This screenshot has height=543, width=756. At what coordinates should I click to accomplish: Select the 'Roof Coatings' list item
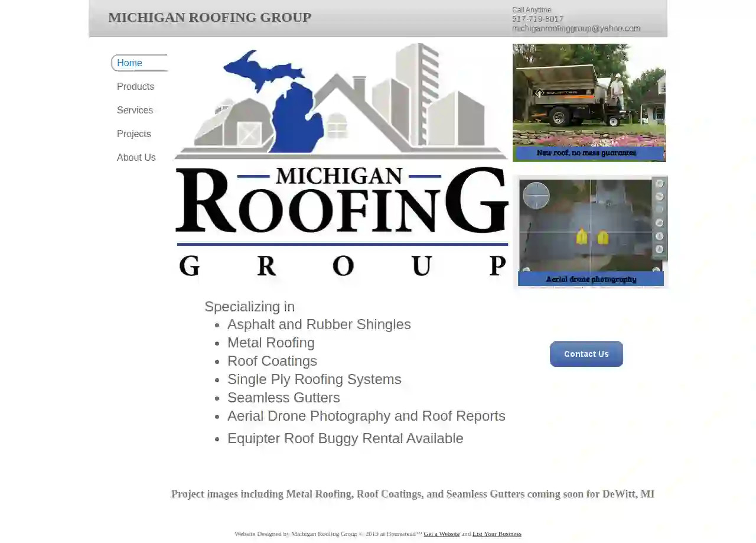[x=272, y=361]
